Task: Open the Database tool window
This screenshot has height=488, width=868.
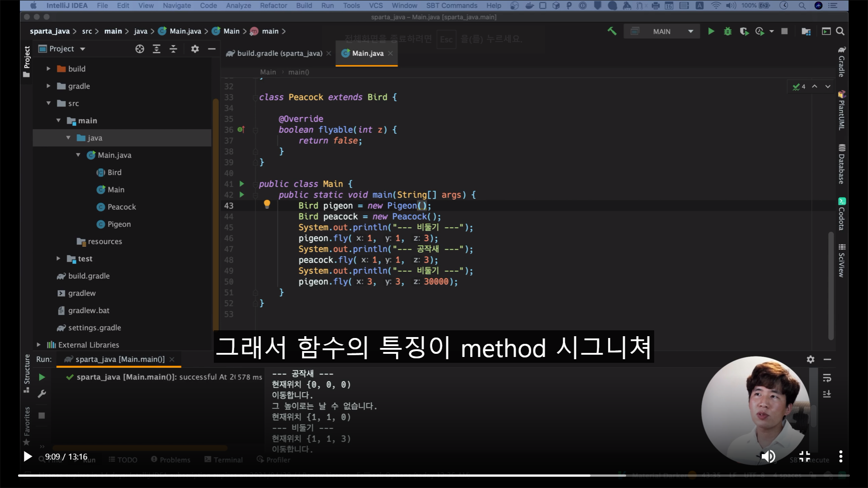Action: pyautogui.click(x=841, y=164)
